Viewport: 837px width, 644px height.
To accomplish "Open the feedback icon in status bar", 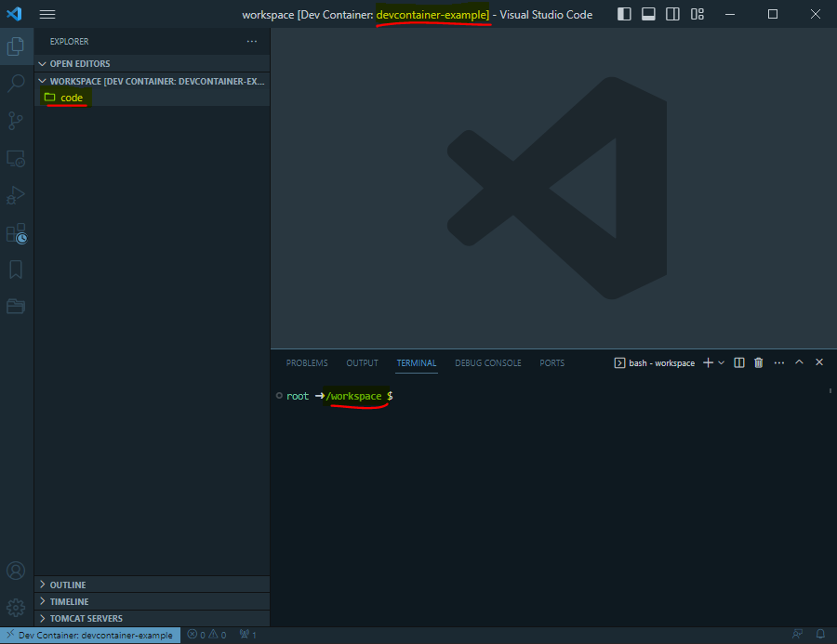I will (798, 635).
